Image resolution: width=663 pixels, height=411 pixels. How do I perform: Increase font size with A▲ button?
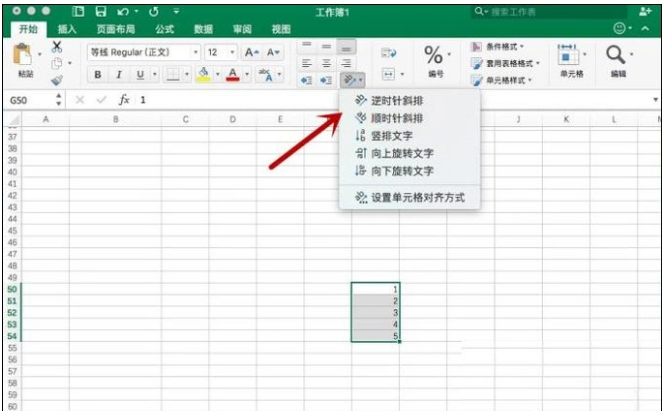(x=252, y=52)
